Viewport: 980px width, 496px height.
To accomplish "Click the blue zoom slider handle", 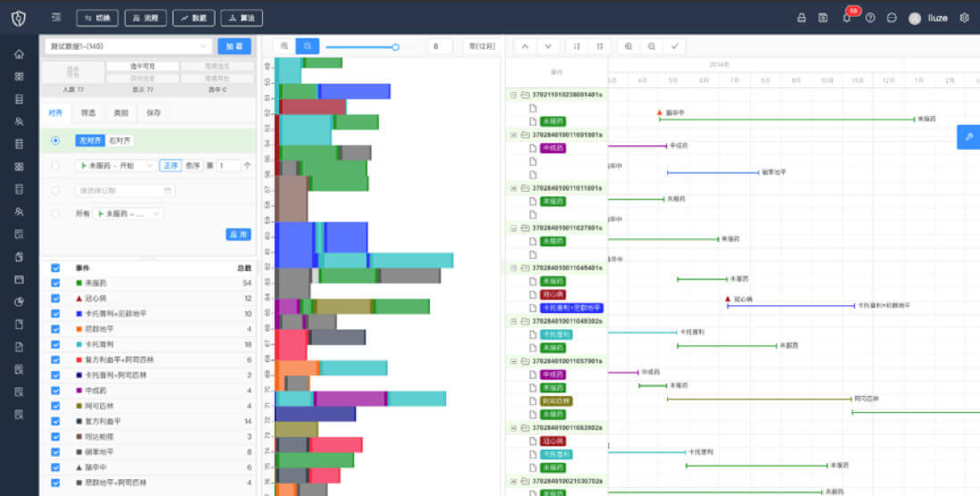I will pos(396,47).
